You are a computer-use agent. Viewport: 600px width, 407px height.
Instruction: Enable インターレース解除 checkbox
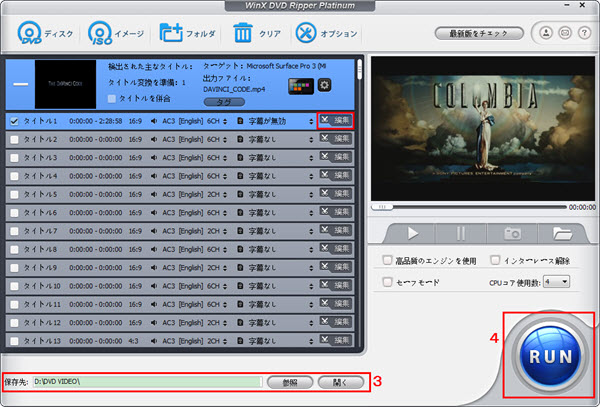coord(495,260)
